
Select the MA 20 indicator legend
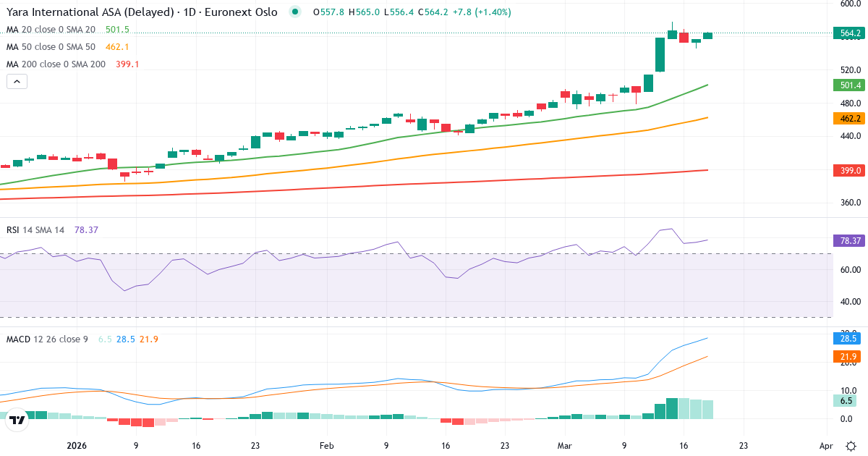[51, 30]
